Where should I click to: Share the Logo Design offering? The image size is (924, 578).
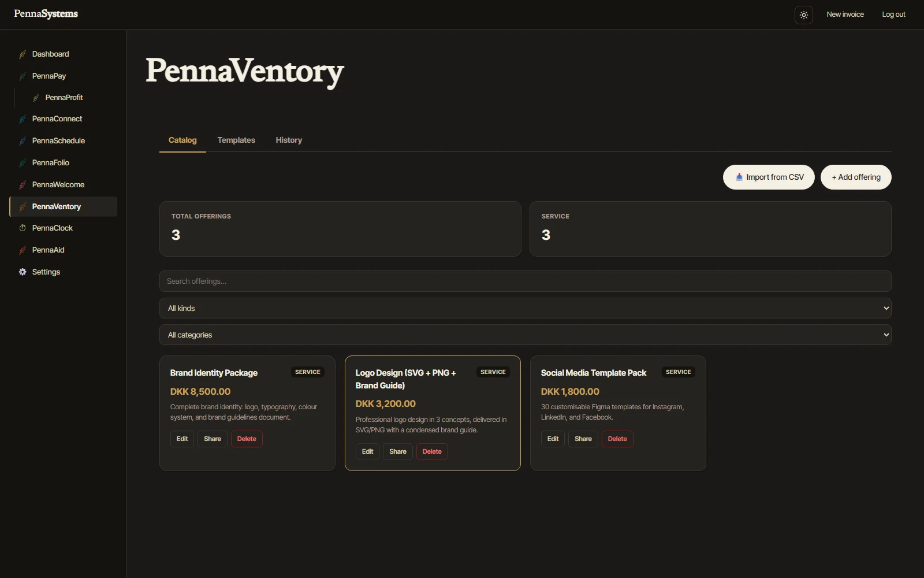(398, 451)
